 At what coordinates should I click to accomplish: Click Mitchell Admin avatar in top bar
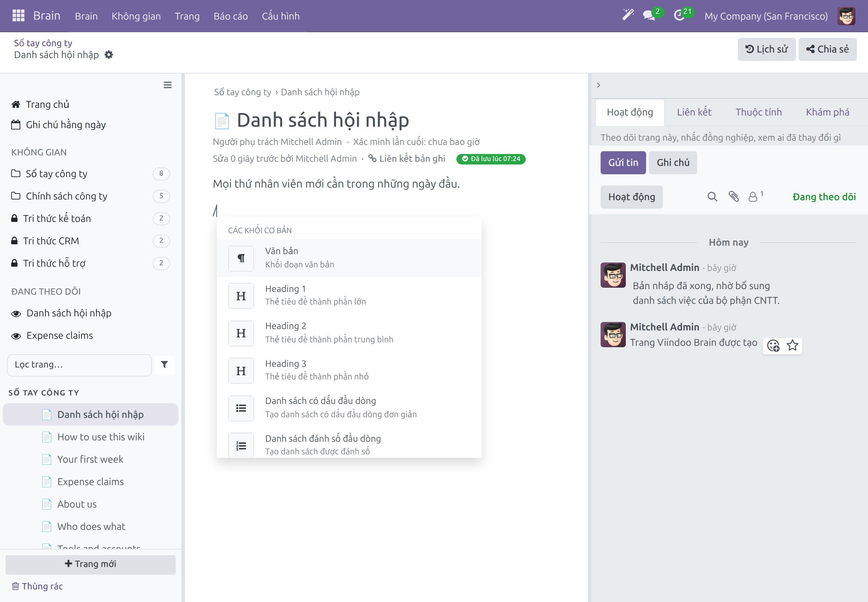point(846,16)
